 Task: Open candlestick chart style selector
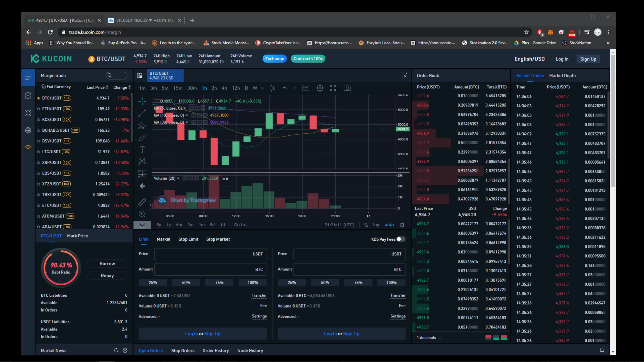click(273, 88)
